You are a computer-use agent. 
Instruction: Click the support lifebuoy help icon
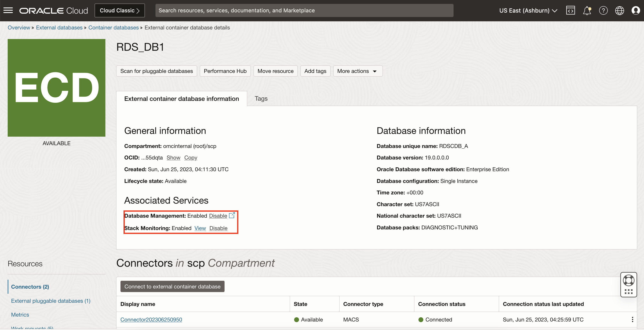click(628, 280)
